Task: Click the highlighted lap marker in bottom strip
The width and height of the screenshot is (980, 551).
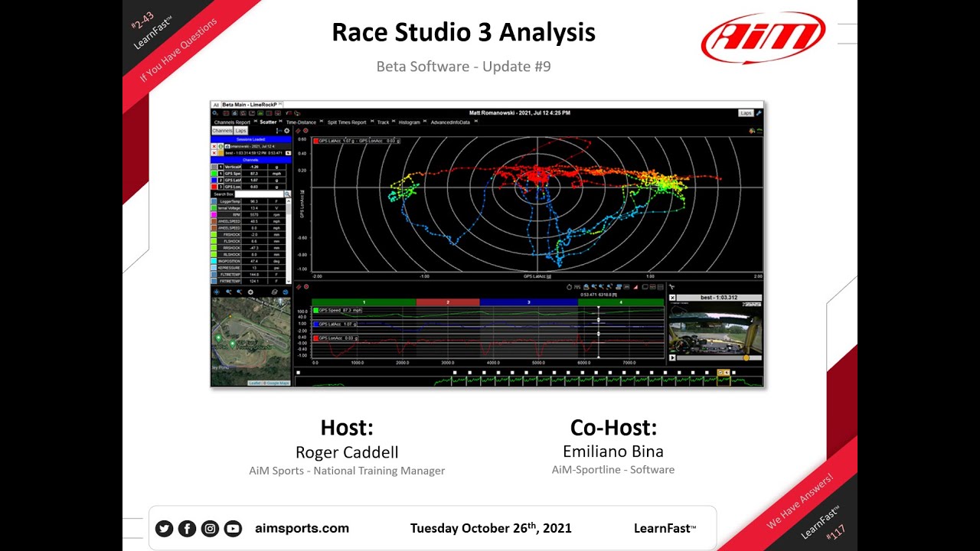Action: [x=723, y=373]
